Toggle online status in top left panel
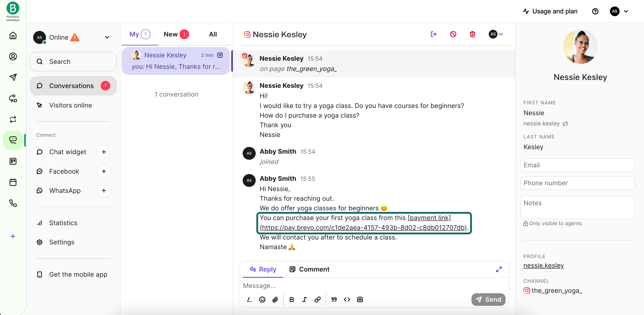 coord(59,37)
